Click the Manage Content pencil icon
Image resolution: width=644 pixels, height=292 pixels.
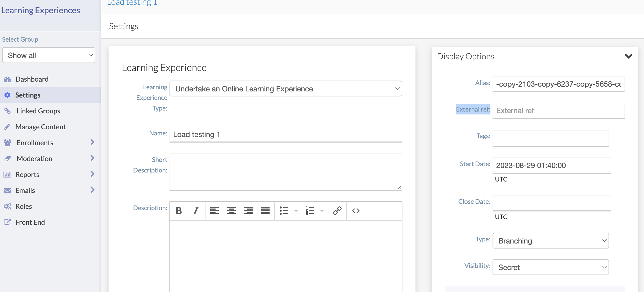tap(7, 127)
